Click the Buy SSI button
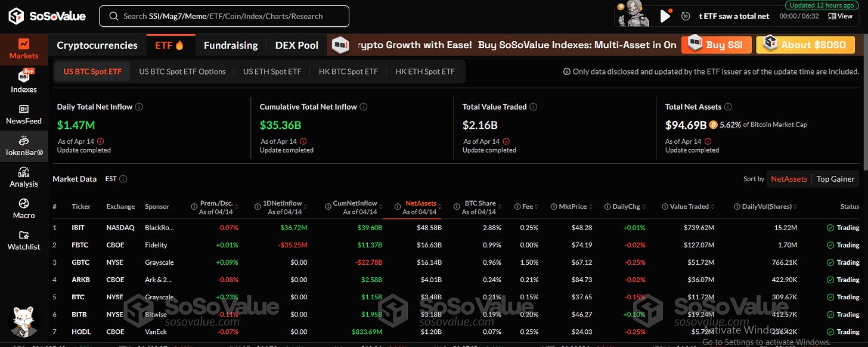This screenshot has width=868, height=347. [716, 45]
